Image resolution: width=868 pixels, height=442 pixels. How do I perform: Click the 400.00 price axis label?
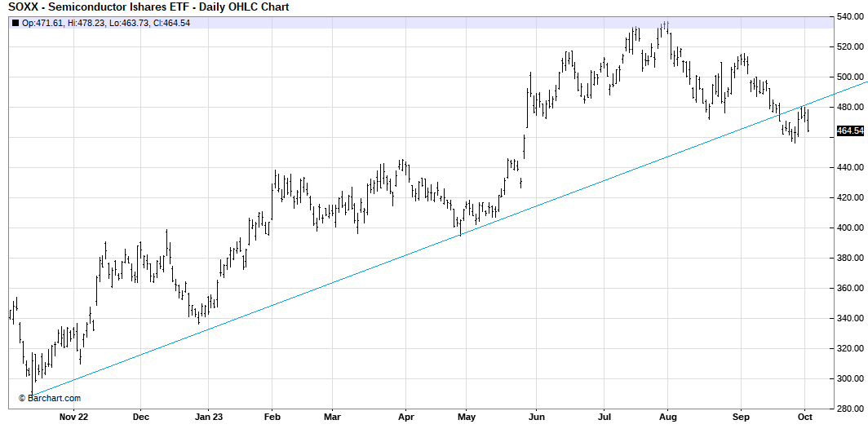coord(850,228)
